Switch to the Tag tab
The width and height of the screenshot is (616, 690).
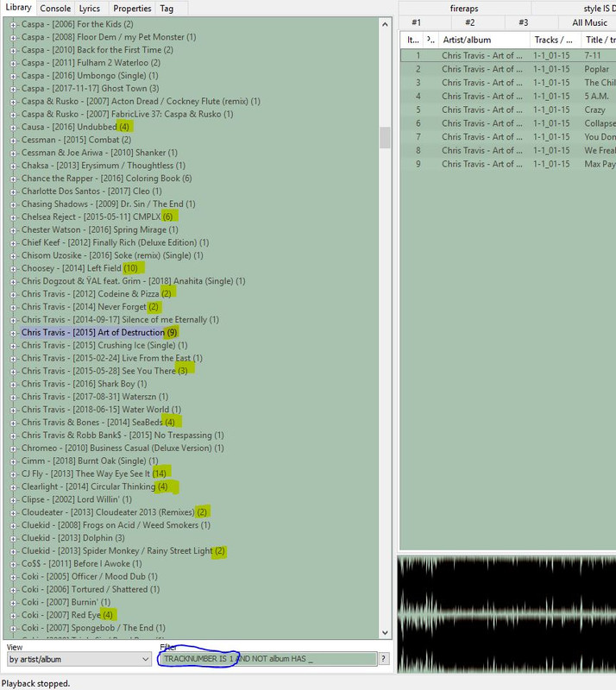point(167,9)
